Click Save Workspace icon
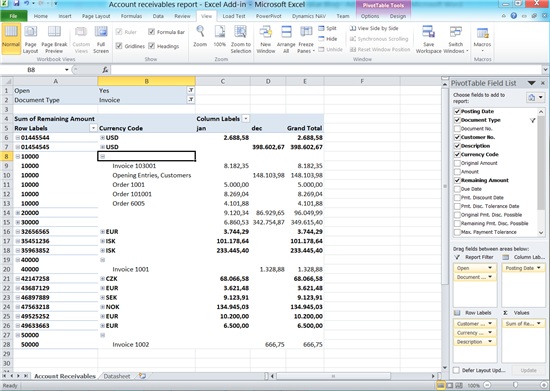550x391 pixels. point(428,39)
